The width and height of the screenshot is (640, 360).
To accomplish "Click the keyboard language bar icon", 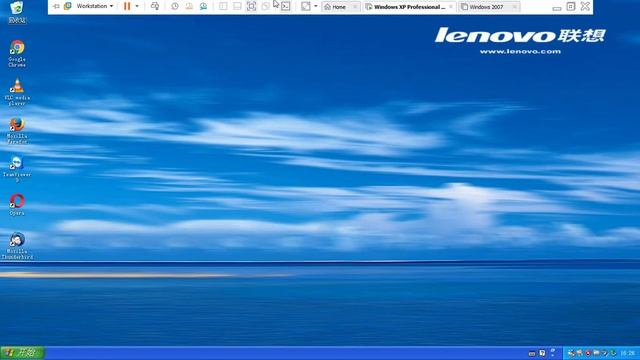I will tap(532, 353).
